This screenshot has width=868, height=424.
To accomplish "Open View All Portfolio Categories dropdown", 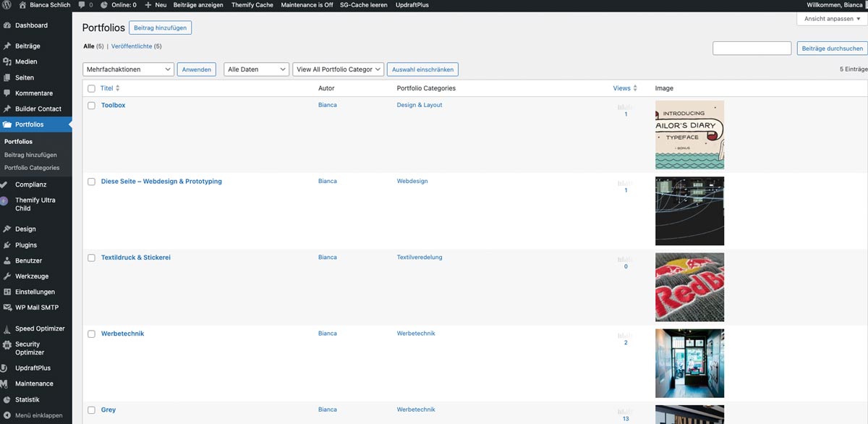I will tap(338, 69).
